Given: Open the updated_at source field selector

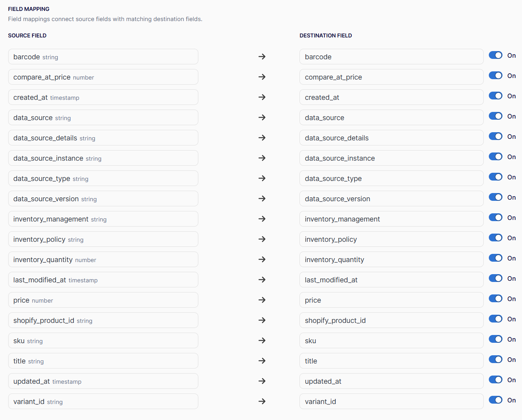Looking at the screenshot, I should 103,381.
